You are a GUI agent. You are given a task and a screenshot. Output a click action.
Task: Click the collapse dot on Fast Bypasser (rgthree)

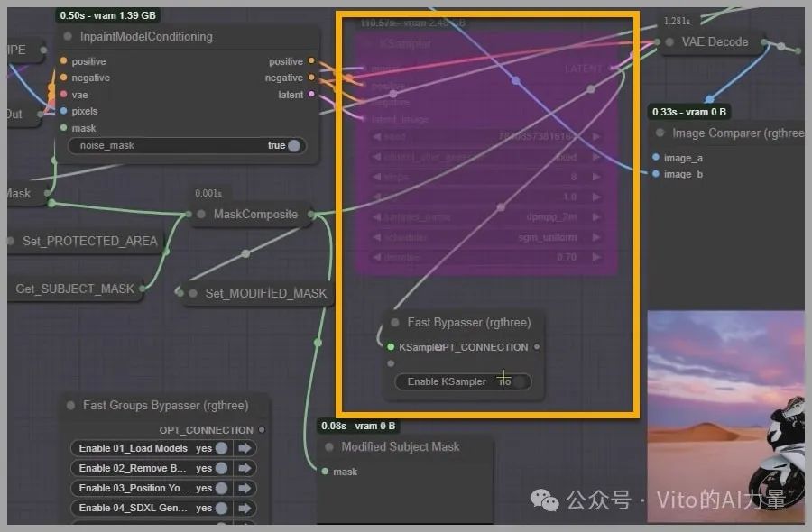pos(395,323)
